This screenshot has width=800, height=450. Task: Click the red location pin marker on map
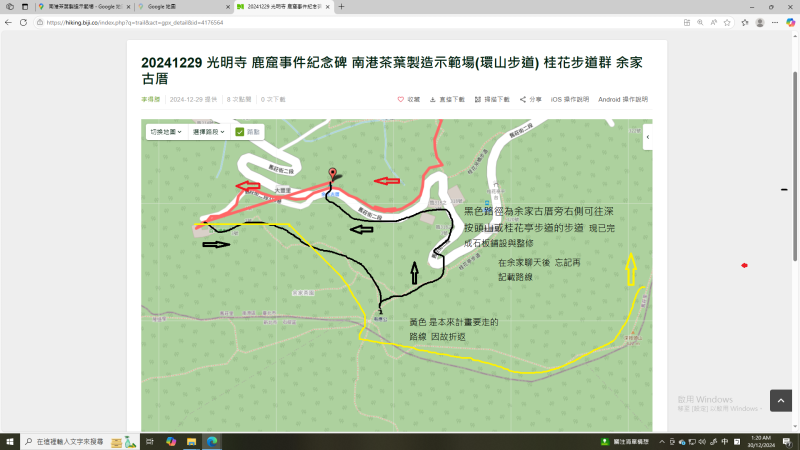pyautogui.click(x=333, y=174)
